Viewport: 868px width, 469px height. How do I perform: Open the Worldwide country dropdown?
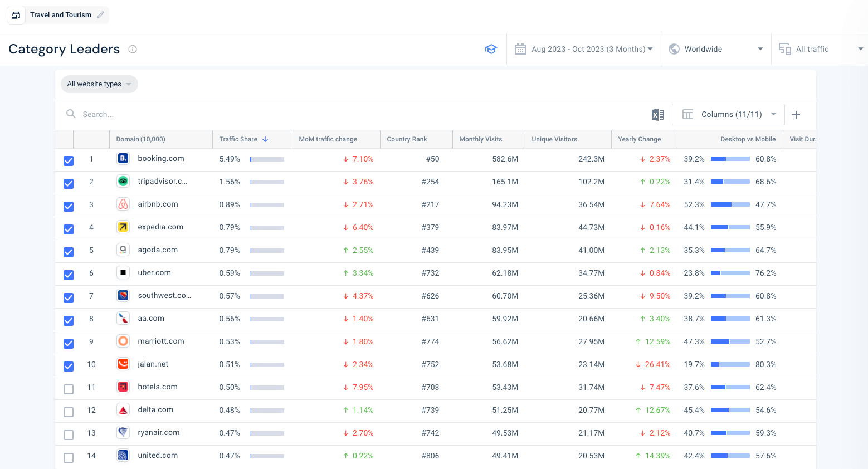pyautogui.click(x=716, y=49)
